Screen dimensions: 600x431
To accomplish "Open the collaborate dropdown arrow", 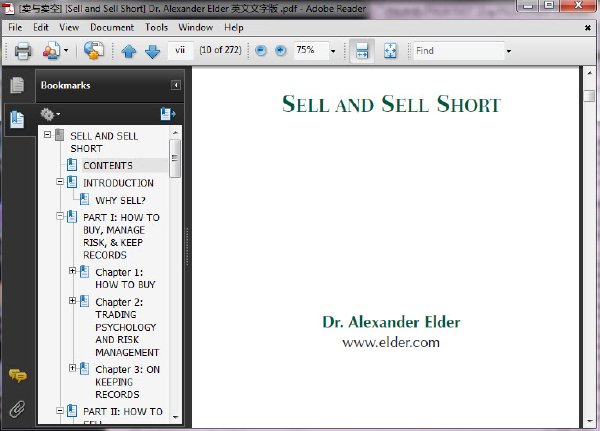I will pos(66,51).
